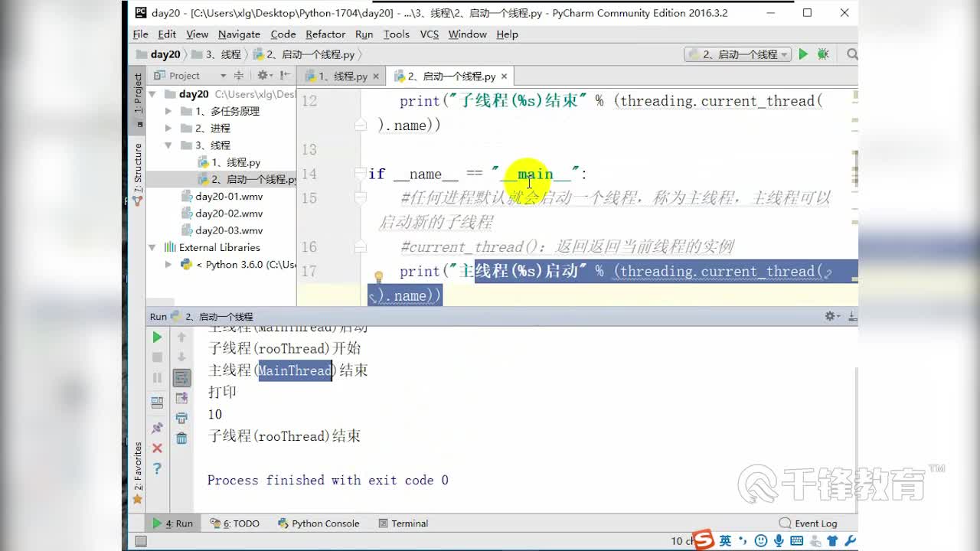980x551 pixels.
Task: Switch to the Terminal tool window
Action: click(403, 523)
